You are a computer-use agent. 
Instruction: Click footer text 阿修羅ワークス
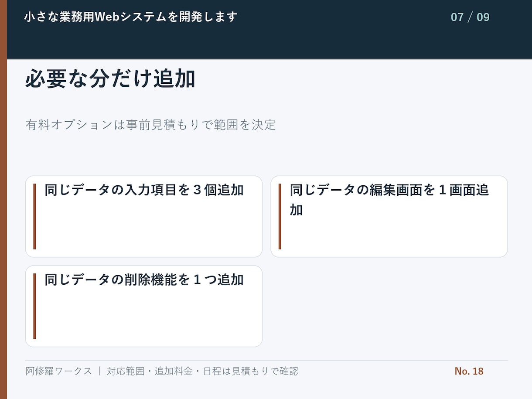point(59,371)
